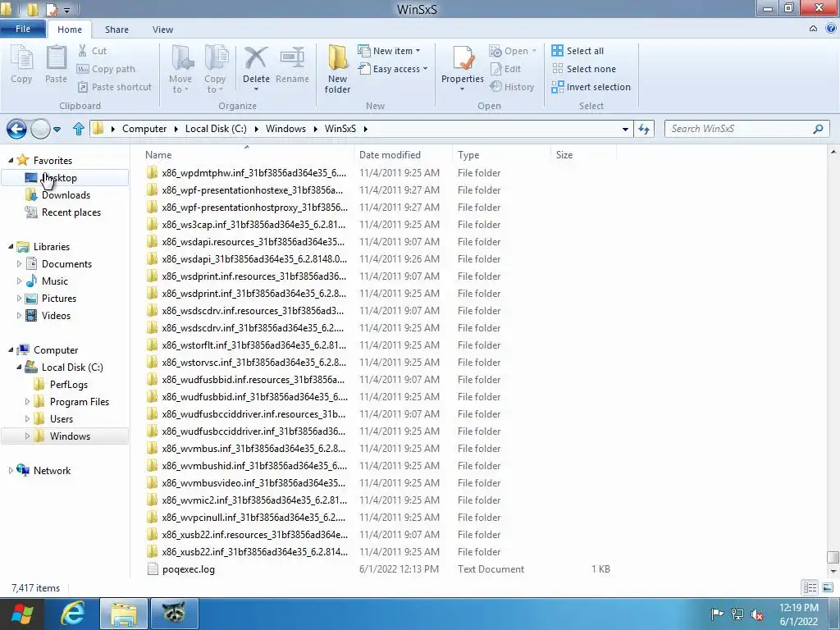Click the Delete X icon

pyautogui.click(x=256, y=58)
